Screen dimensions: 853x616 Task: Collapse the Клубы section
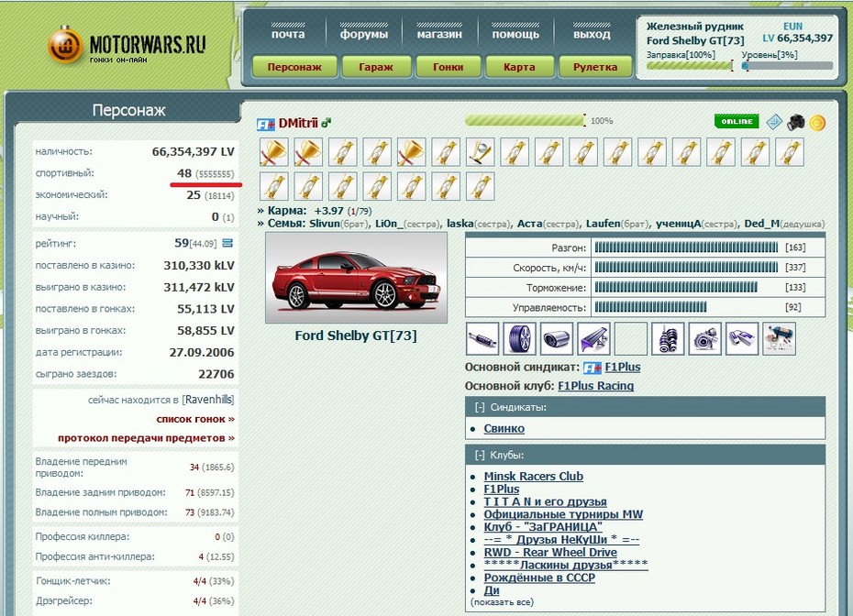[480, 455]
